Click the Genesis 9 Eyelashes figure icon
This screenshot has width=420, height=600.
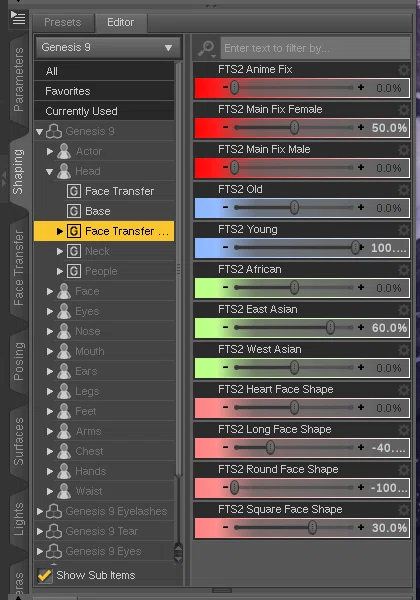(x=54, y=511)
